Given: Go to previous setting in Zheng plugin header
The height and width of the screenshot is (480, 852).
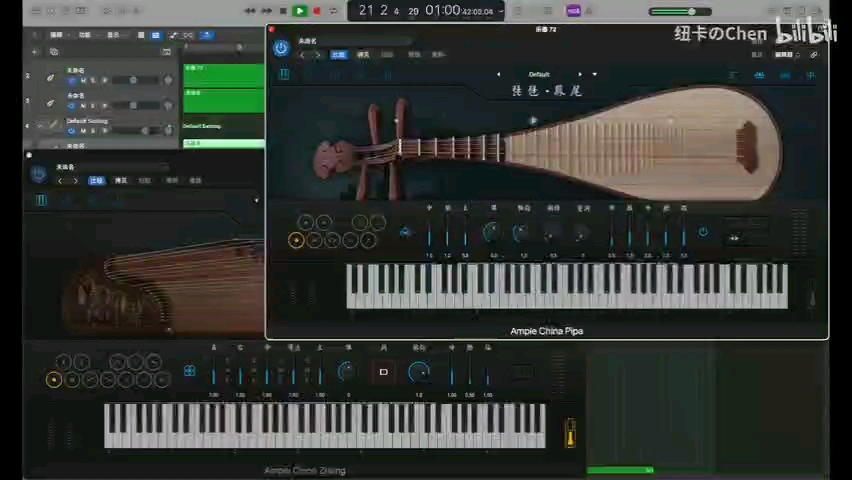Looking at the screenshot, I should point(60,180).
